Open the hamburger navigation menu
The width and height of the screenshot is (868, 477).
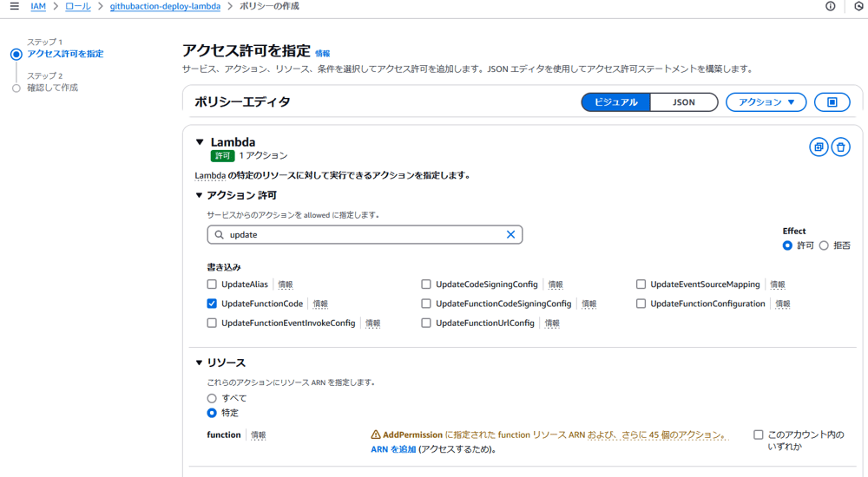[x=15, y=6]
